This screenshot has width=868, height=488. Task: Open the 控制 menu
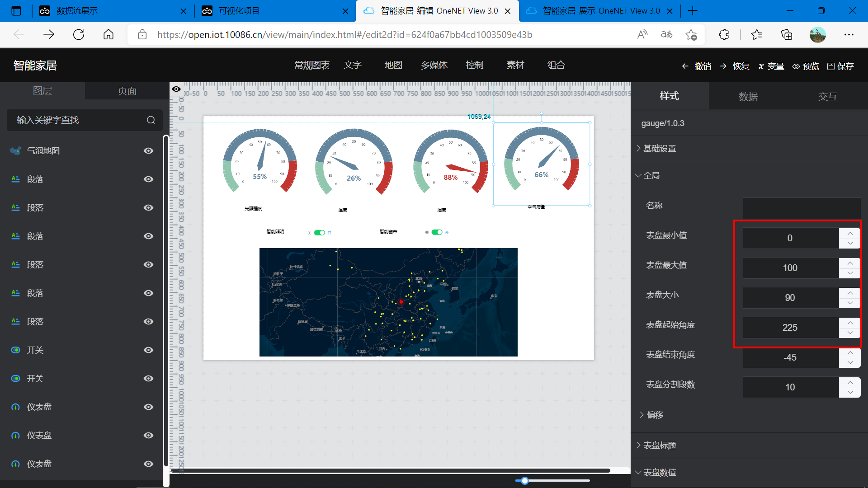click(x=475, y=65)
